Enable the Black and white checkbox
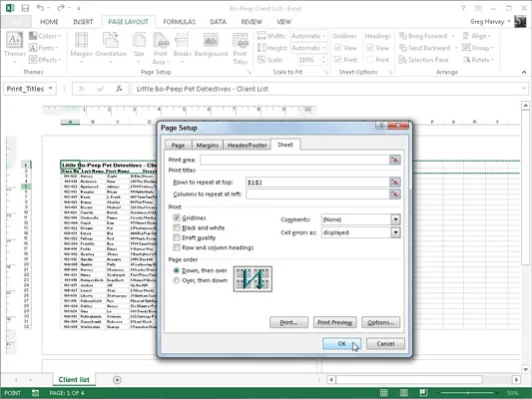The width and height of the screenshot is (532, 399). click(x=177, y=227)
